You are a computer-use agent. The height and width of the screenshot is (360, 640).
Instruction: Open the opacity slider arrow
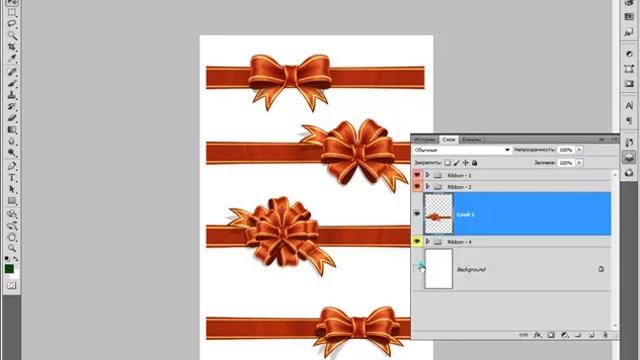[579, 150]
